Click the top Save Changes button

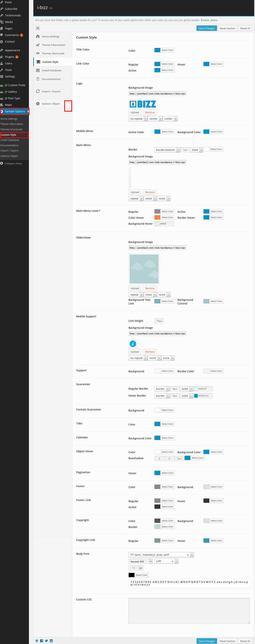207,28
